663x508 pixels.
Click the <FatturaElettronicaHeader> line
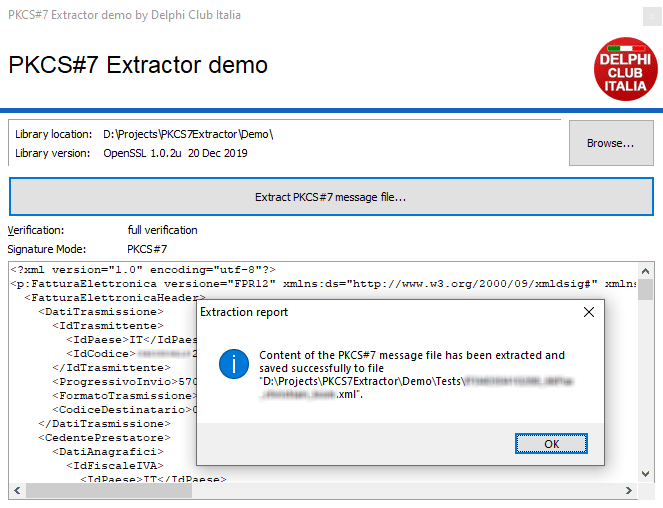[115, 297]
